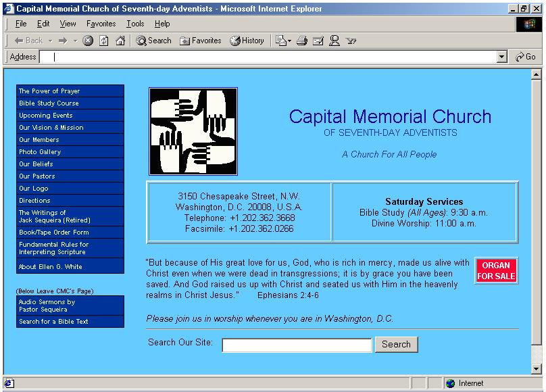
Task: Click the Ephesians 2:4-6 reference
Action: point(288,295)
